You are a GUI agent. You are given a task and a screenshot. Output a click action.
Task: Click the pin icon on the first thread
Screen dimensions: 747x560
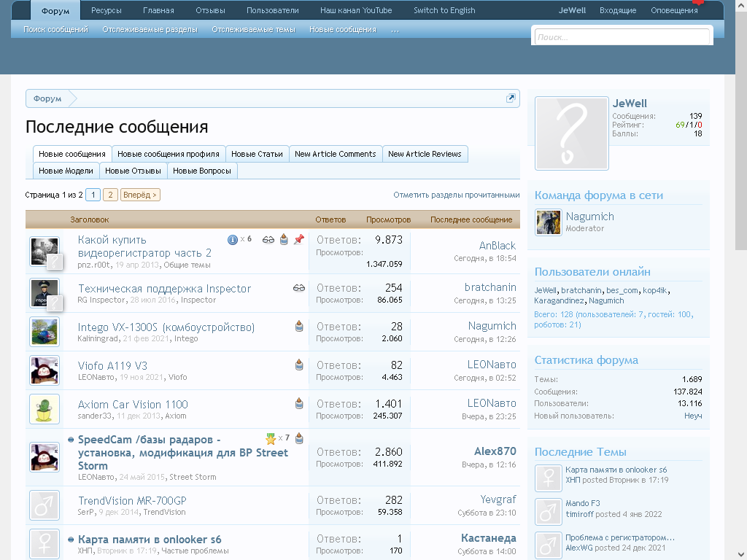point(298,239)
